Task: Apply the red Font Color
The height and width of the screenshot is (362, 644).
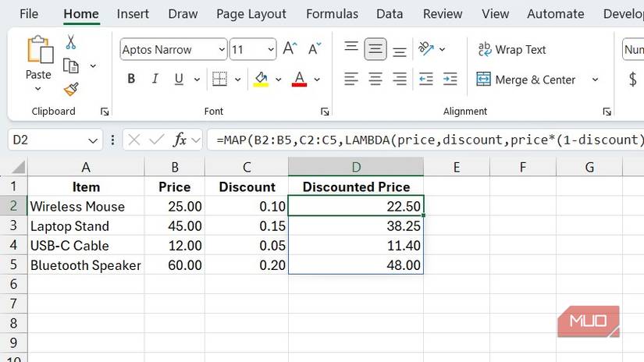Action: [x=300, y=79]
